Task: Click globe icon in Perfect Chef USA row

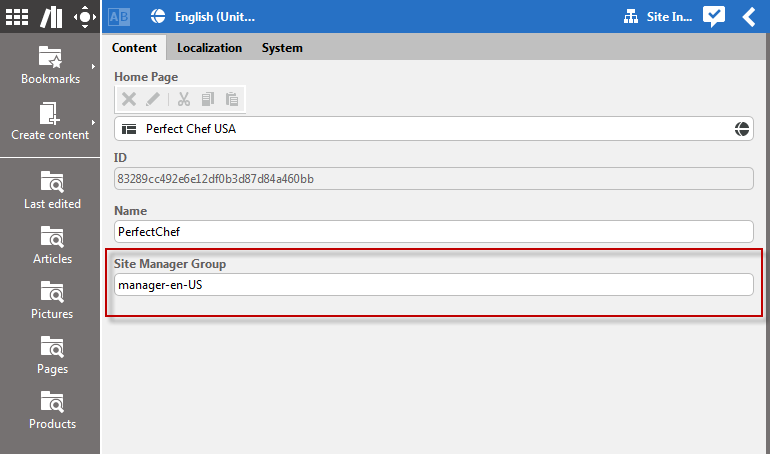Action: [742, 129]
